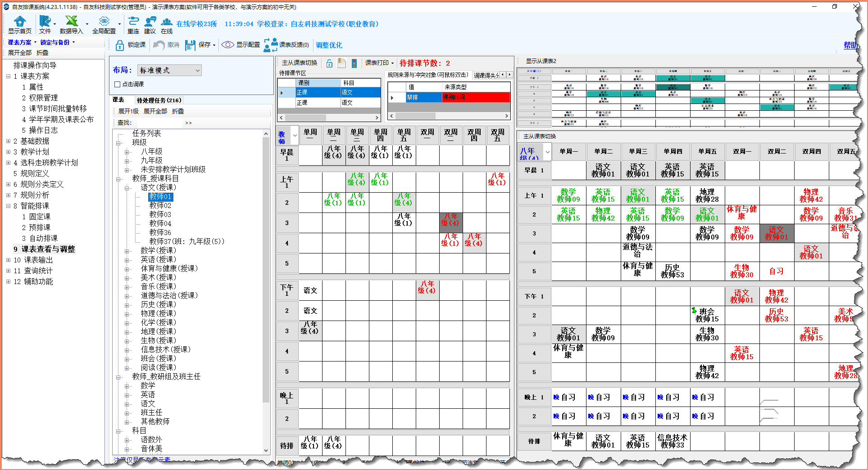Open the 数据导入 Excel import icon
Image resolution: width=868 pixels, height=470 pixels.
71,22
